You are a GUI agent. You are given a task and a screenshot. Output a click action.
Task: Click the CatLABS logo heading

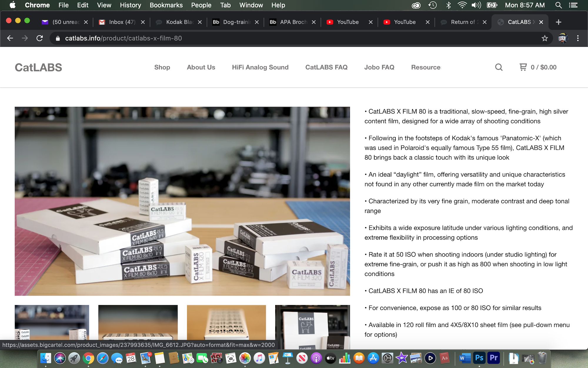pos(39,67)
